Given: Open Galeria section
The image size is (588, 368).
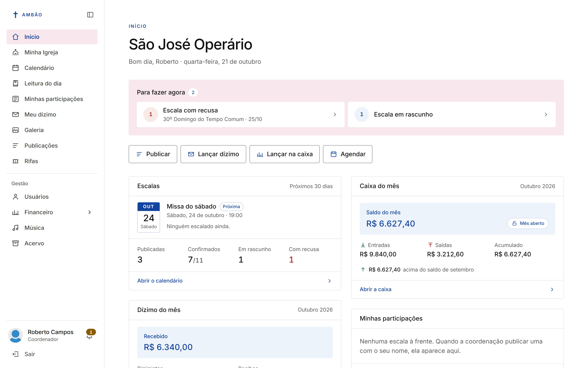Looking at the screenshot, I should (x=52, y=130).
